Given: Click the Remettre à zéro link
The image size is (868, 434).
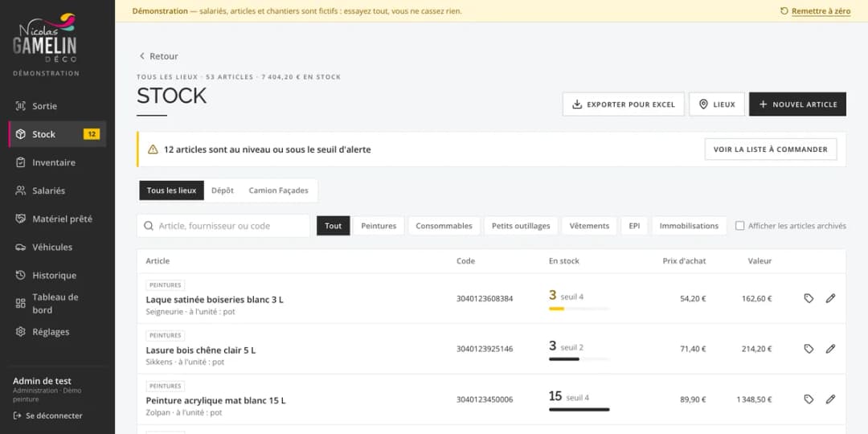Looking at the screenshot, I should [821, 11].
